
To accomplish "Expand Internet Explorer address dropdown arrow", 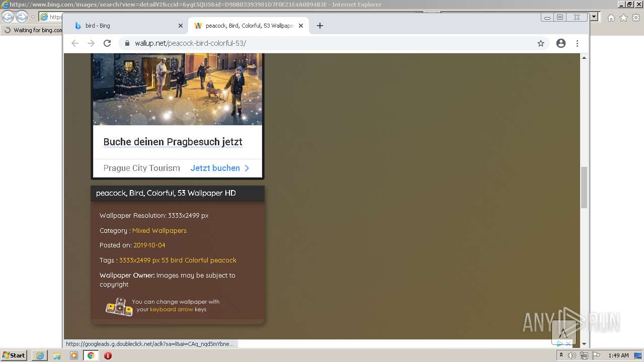I will (594, 17).
